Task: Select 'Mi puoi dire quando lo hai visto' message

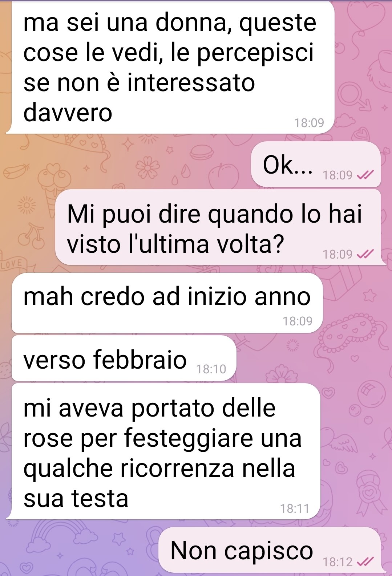Action: [218, 227]
